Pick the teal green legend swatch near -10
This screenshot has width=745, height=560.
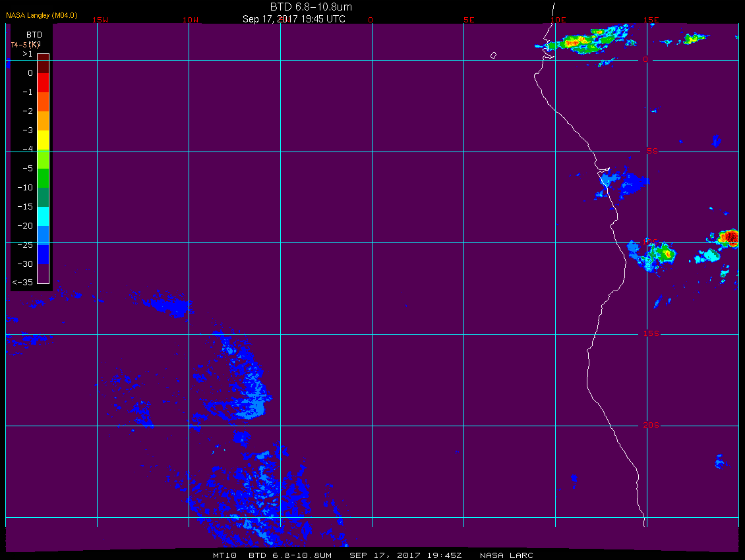(x=44, y=197)
